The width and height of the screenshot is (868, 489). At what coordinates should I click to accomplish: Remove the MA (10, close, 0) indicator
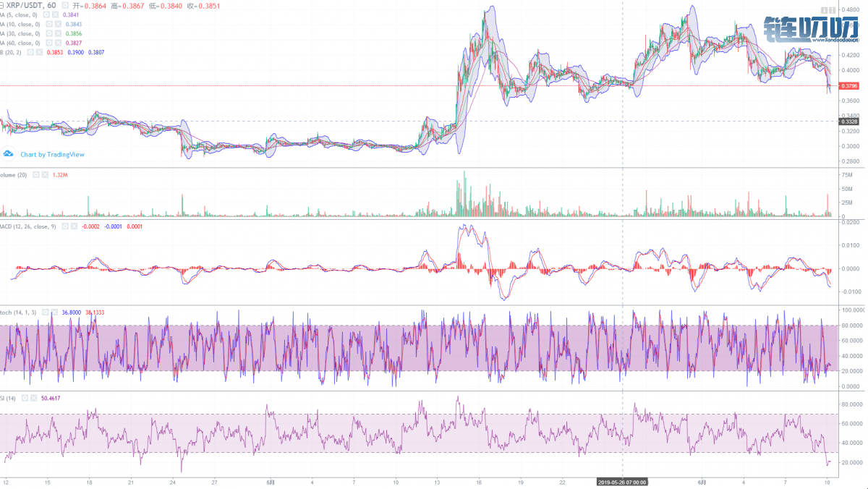pos(58,24)
